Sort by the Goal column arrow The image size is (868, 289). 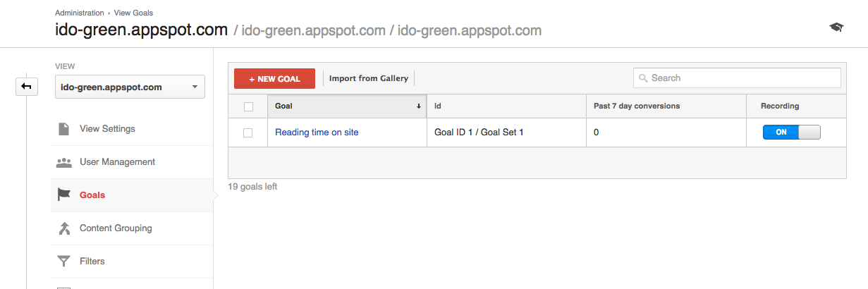tap(419, 106)
